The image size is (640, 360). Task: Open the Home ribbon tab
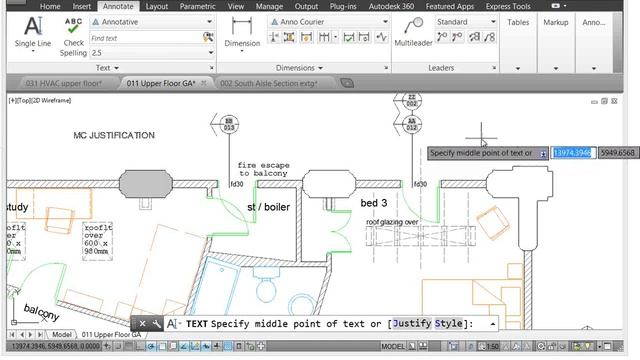click(x=51, y=6)
